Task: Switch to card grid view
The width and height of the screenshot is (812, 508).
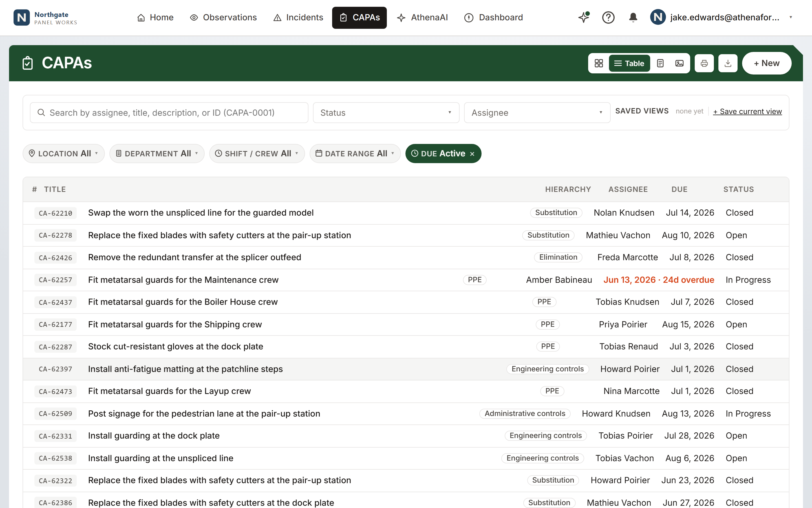Action: [x=599, y=63]
